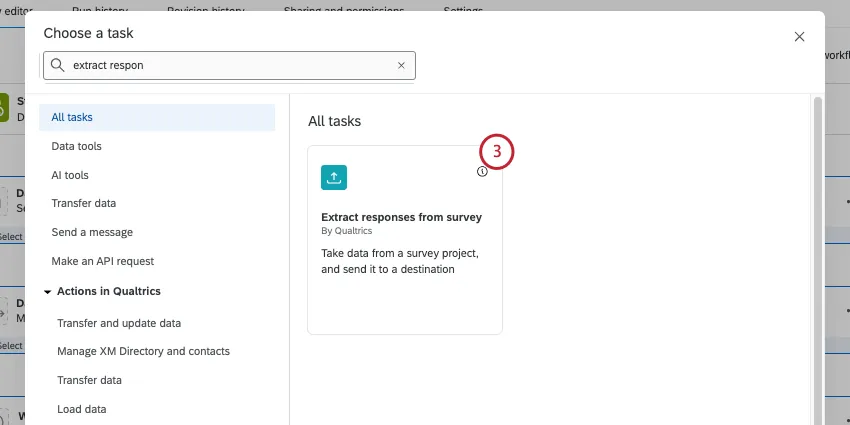Collapse the Actions in Qualtrics arrow
Viewport: 850px width, 425px height.
pos(47,291)
